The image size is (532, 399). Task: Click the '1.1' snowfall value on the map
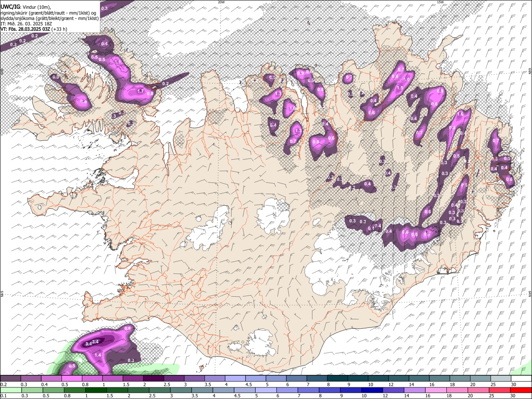(118, 62)
